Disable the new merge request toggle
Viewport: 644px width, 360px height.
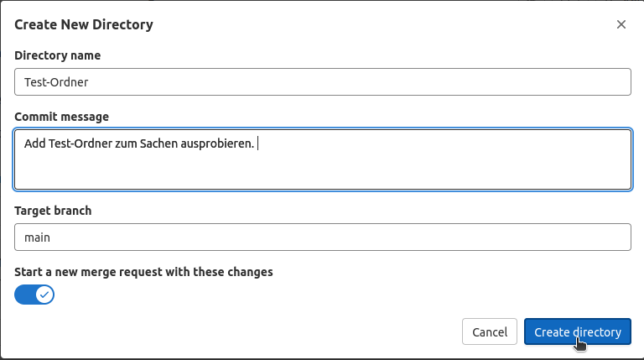click(34, 295)
